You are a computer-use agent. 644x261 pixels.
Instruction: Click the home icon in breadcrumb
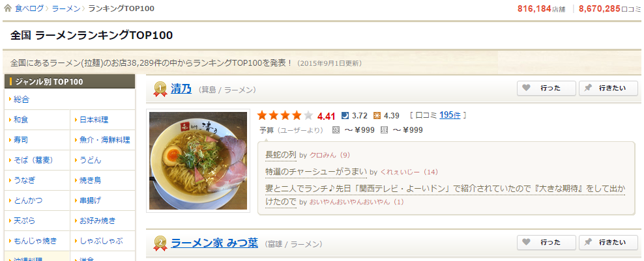(x=7, y=8)
